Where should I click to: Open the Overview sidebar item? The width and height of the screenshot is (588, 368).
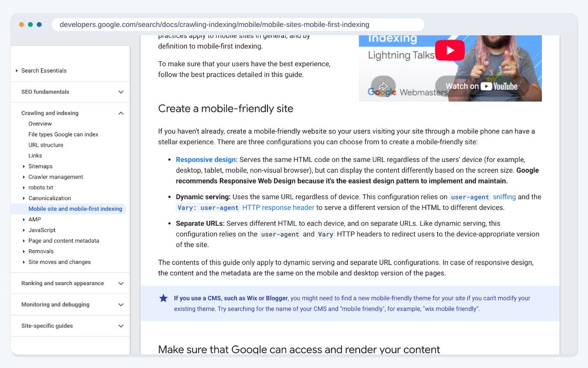tap(40, 124)
